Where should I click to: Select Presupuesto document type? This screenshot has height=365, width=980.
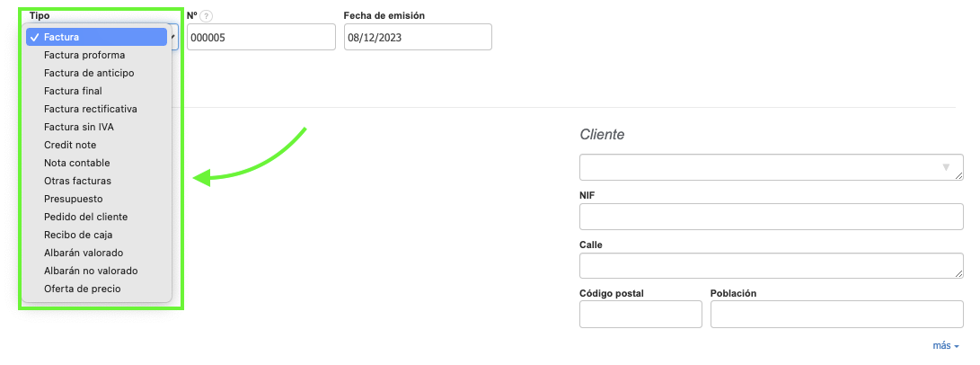[x=74, y=199]
